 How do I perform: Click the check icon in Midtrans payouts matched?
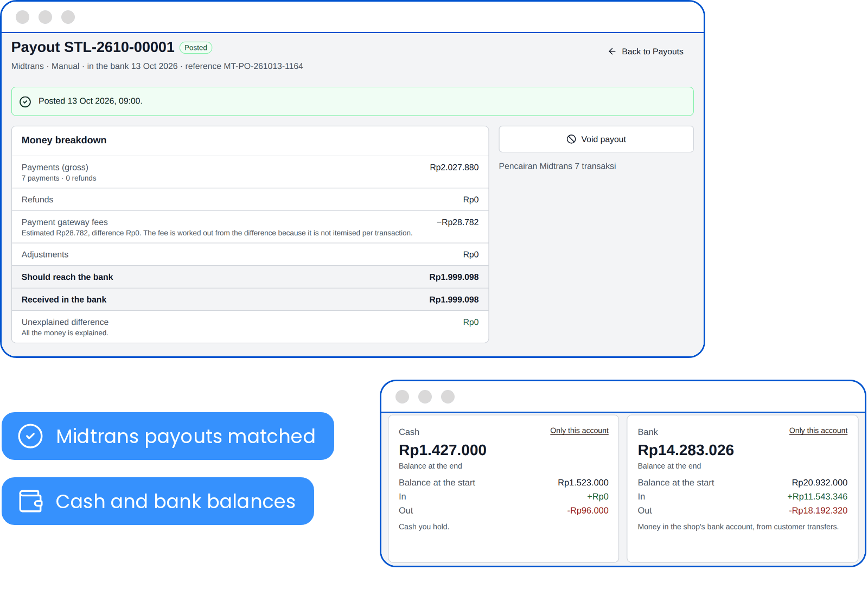[x=30, y=436]
